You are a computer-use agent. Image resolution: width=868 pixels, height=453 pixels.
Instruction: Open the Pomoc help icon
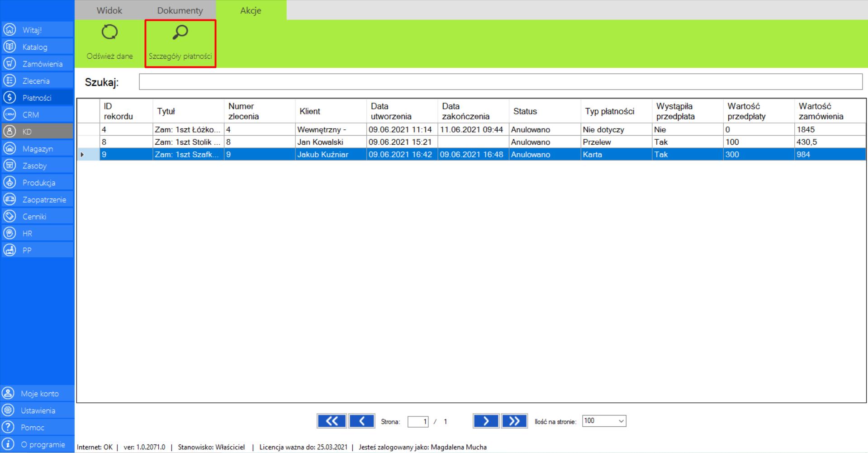[x=9, y=427]
